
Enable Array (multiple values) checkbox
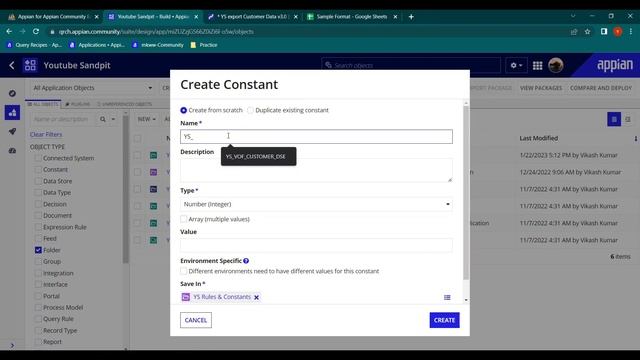[184, 219]
